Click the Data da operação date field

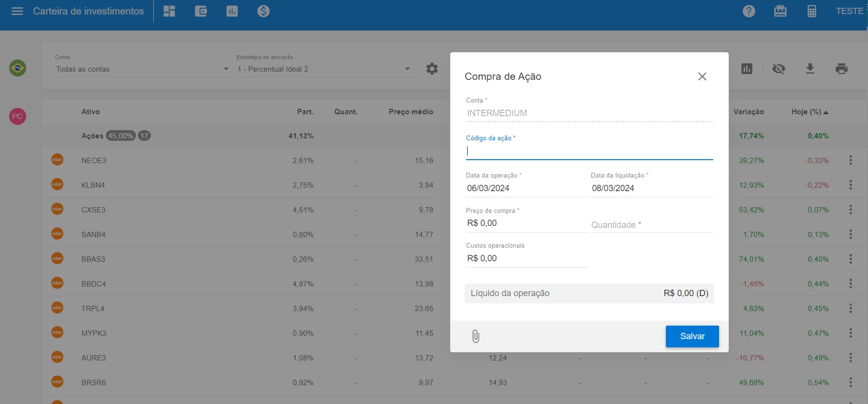tap(526, 188)
